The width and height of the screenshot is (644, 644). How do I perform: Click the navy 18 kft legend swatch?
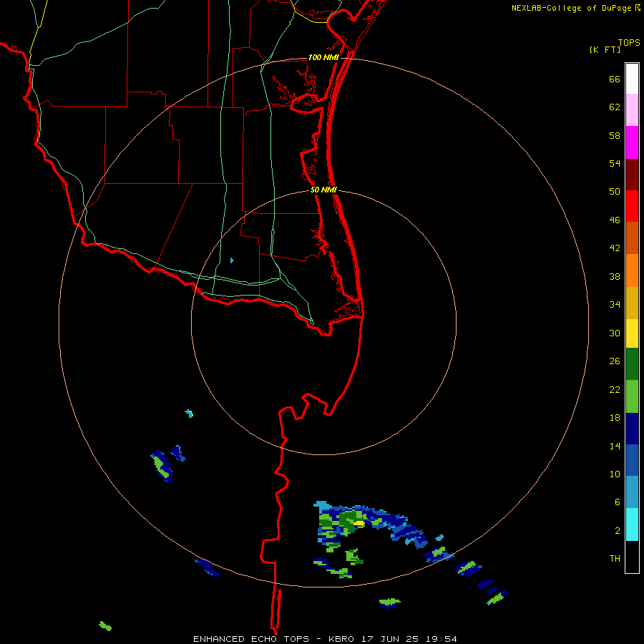632,429
